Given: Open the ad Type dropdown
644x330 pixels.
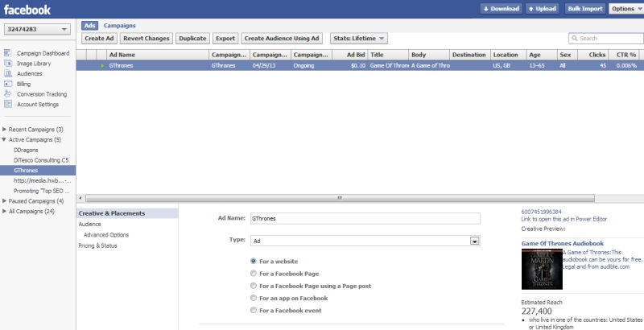Looking at the screenshot, I should coord(365,241).
